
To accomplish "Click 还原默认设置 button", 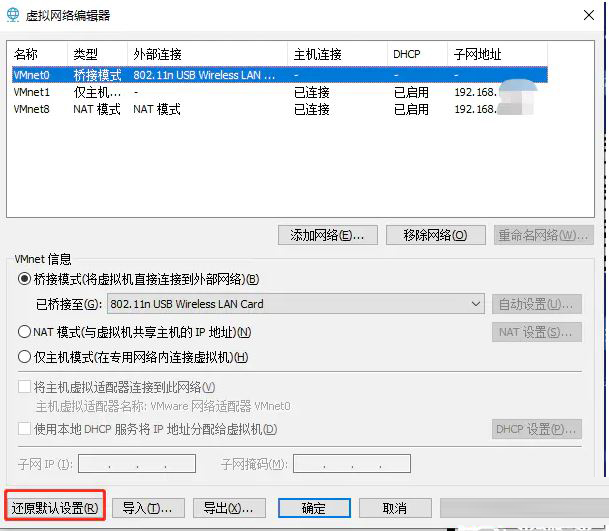I will [55, 508].
